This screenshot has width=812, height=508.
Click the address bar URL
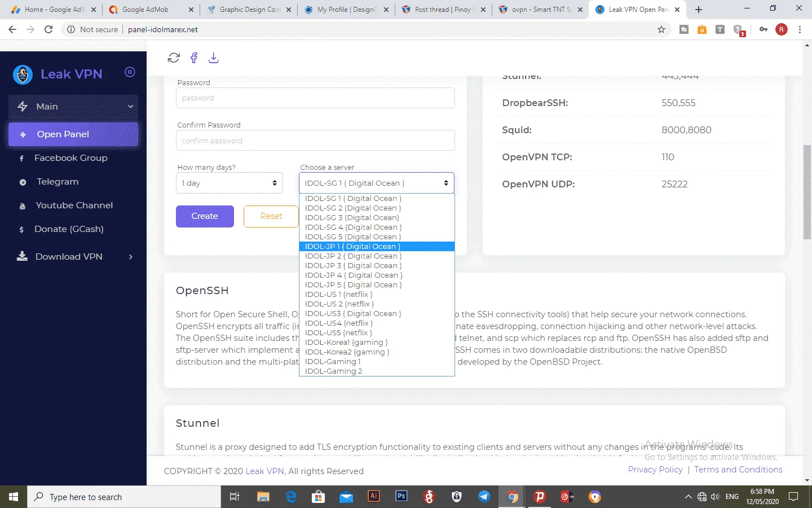tap(162, 29)
